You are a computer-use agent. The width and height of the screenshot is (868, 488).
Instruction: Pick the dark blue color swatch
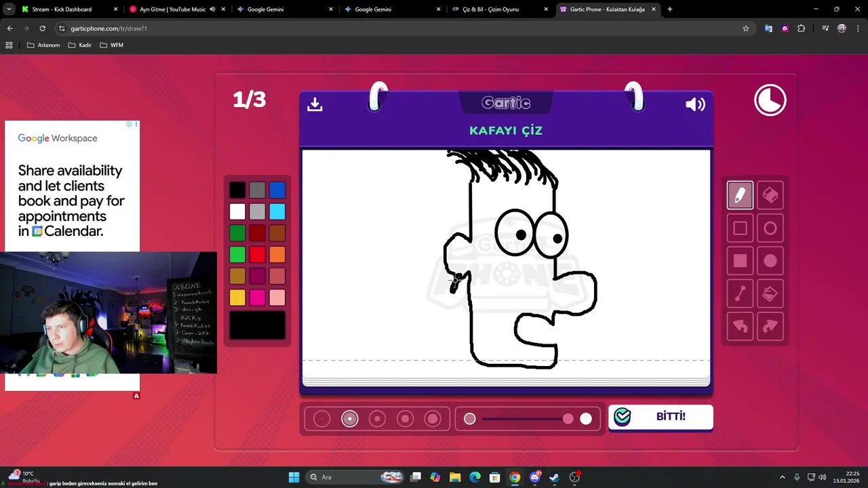pos(277,190)
